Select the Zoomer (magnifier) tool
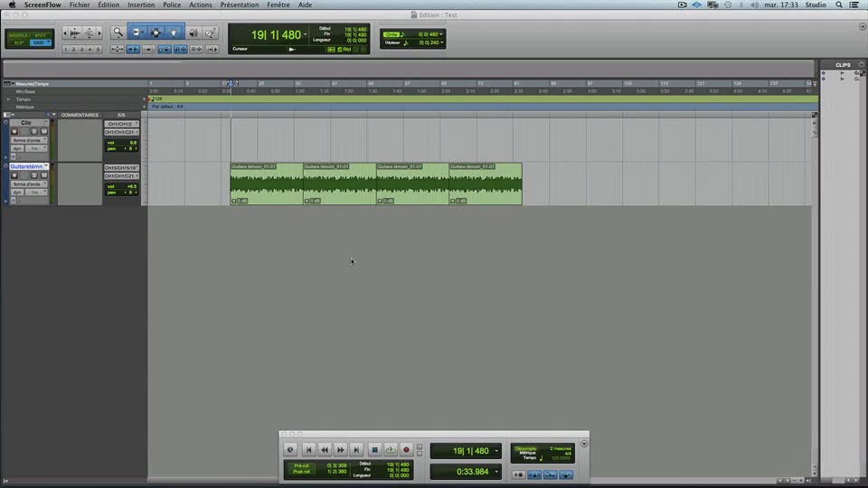868x488 pixels. click(118, 33)
